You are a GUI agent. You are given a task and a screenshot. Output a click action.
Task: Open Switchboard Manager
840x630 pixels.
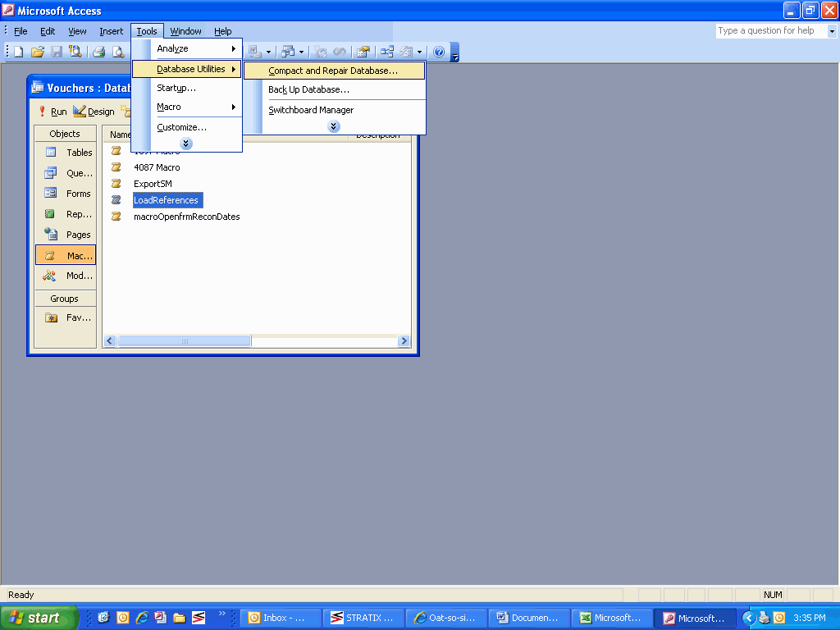[335, 110]
